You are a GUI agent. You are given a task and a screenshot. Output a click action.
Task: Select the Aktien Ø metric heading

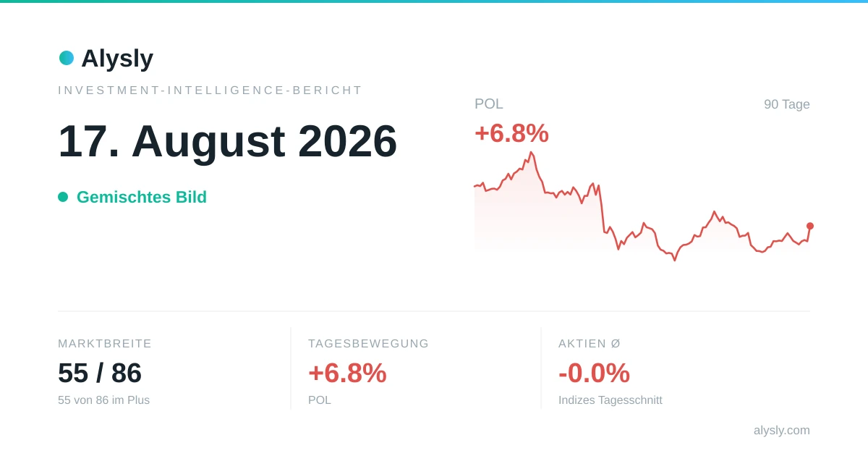(590, 344)
